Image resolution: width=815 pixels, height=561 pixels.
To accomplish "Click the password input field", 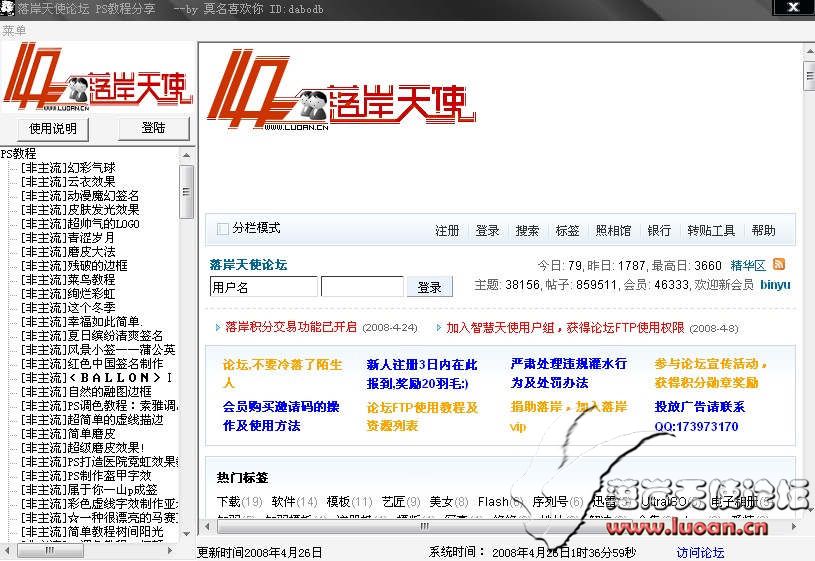I will coord(362,287).
